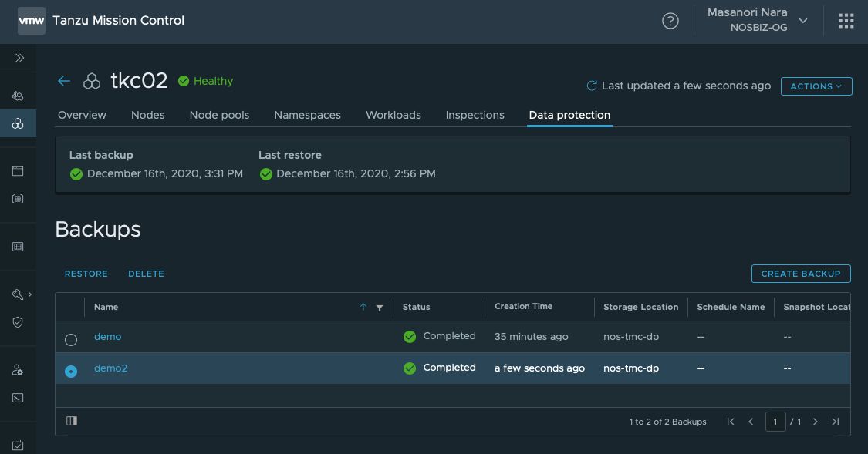Click the DELETE button
868x454 pixels.
tap(146, 274)
